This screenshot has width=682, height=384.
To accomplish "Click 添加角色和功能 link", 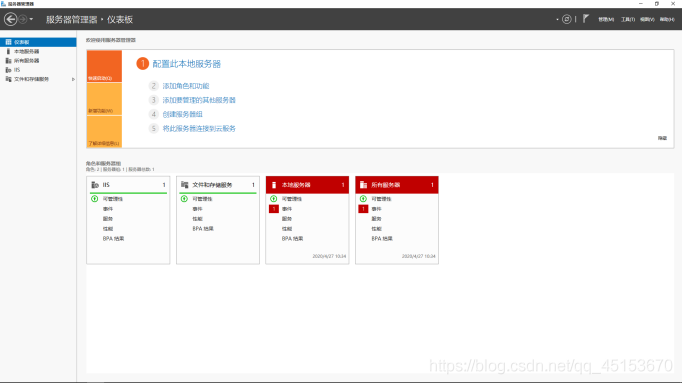I will [186, 86].
